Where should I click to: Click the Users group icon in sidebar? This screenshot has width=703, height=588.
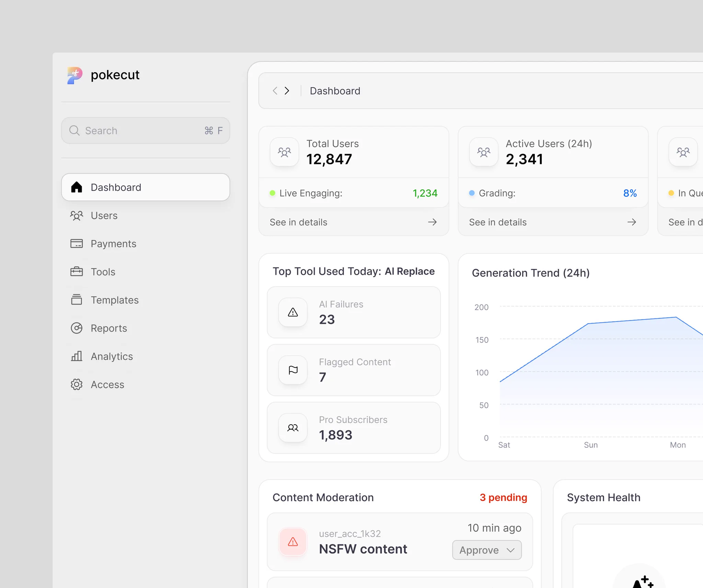coord(77,215)
